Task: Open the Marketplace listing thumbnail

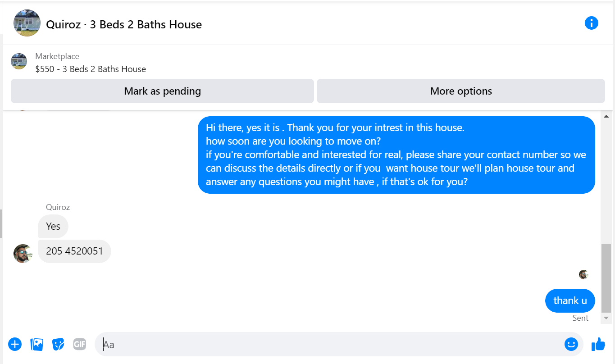Action: pyautogui.click(x=19, y=61)
